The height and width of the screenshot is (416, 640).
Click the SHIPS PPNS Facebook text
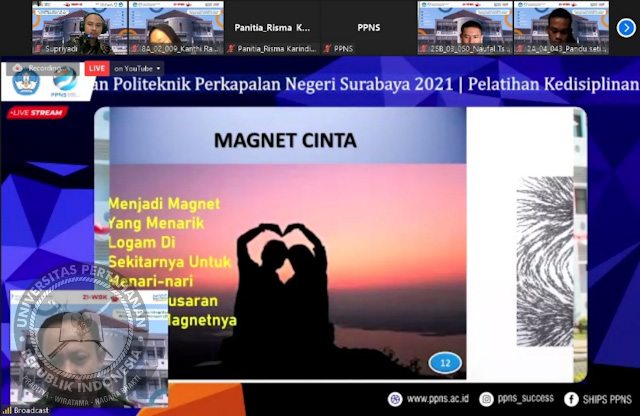click(x=607, y=399)
